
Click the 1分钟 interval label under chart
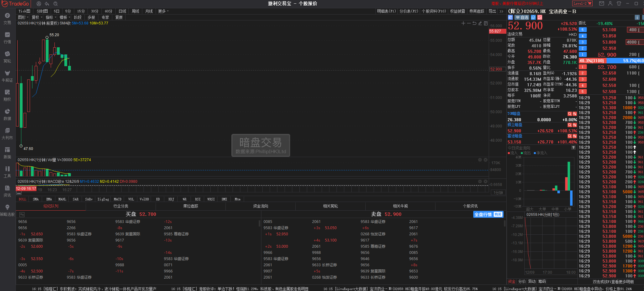pyautogui.click(x=498, y=193)
